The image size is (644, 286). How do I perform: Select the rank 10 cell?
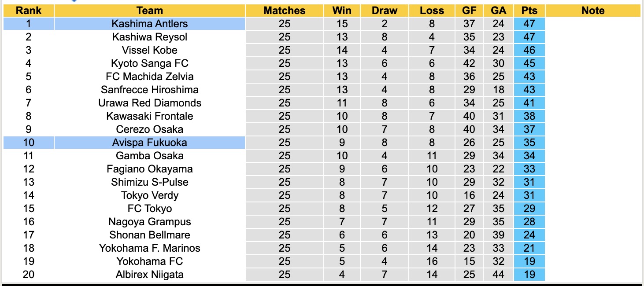pyautogui.click(x=29, y=143)
